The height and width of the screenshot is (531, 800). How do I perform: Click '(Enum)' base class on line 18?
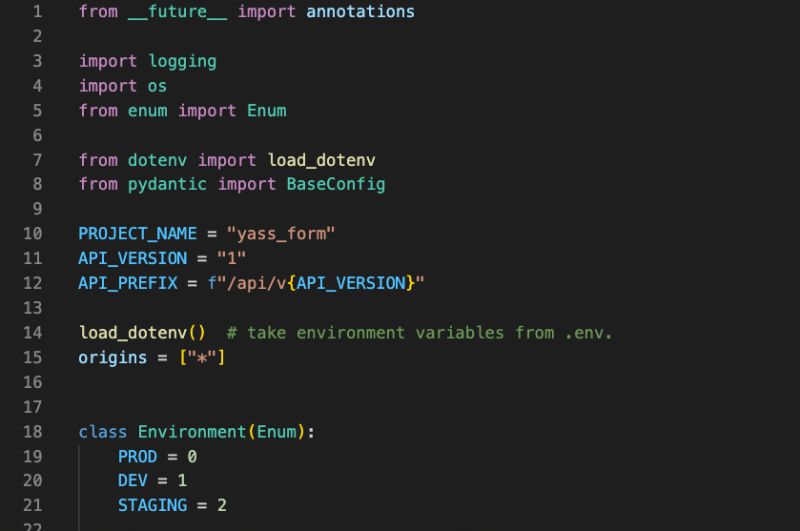pyautogui.click(x=277, y=432)
